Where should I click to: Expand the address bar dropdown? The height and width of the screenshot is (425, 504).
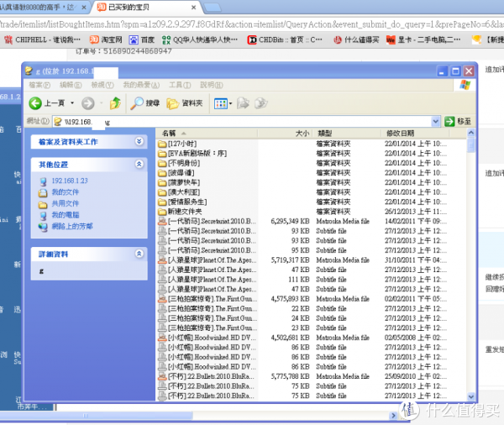[435, 122]
